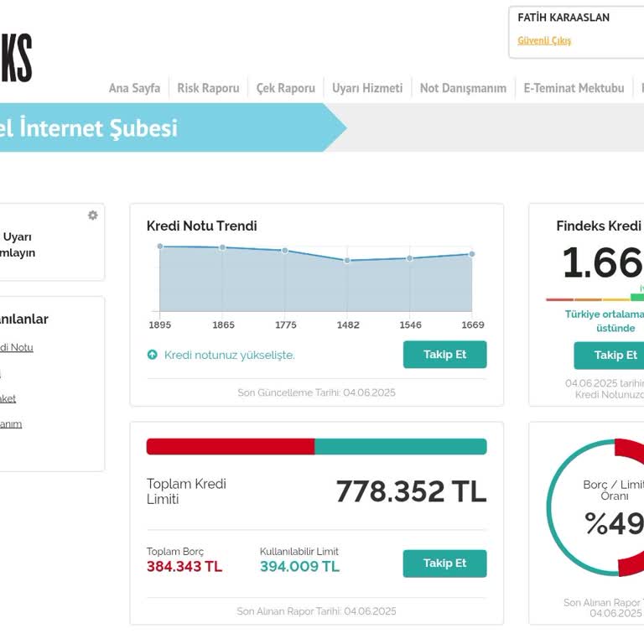Screen dimensions: 644x644
Task: Navigate to Not Danışmanım
Action: coord(463,88)
